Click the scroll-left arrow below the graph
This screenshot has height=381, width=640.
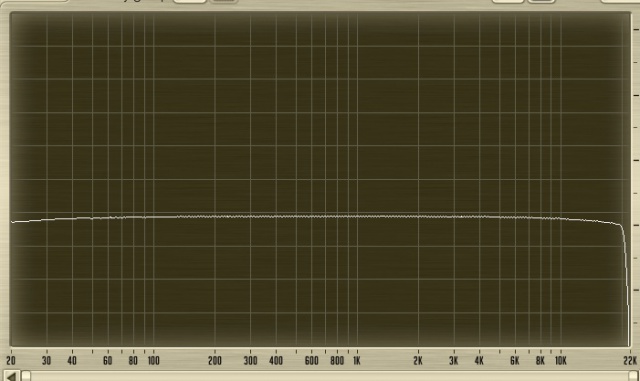point(11,376)
